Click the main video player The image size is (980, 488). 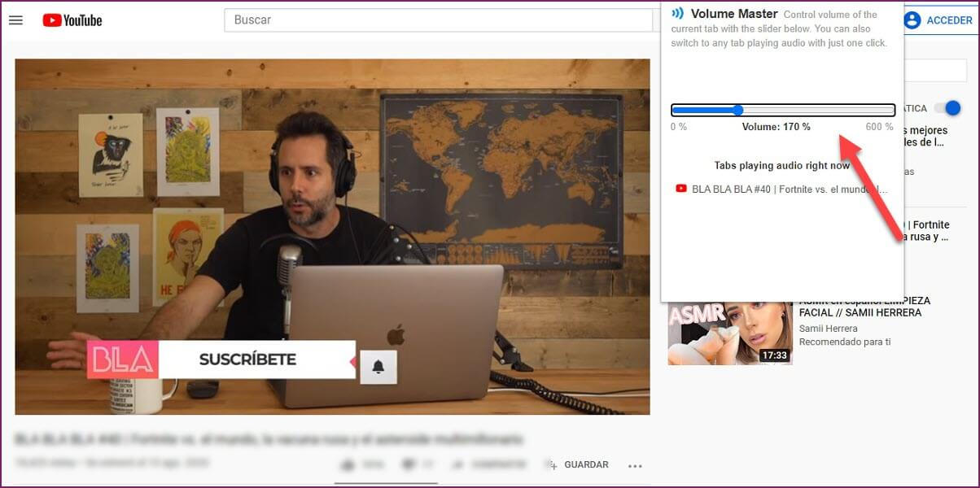pyautogui.click(x=332, y=236)
